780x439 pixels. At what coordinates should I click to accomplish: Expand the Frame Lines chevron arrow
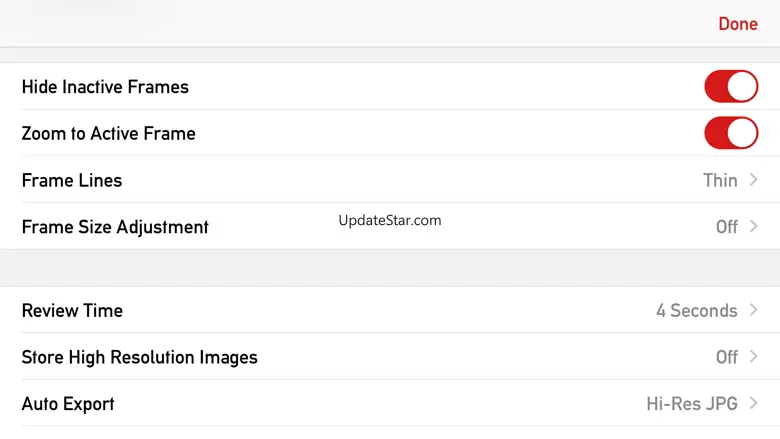click(753, 180)
